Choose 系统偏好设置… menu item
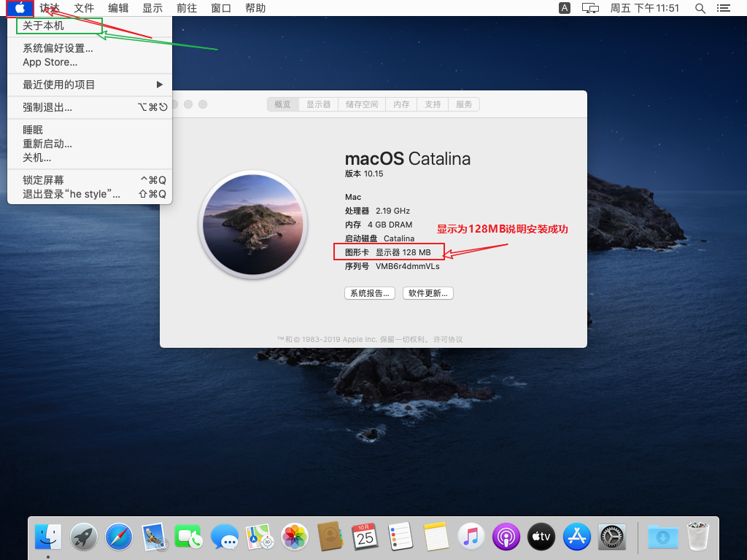The width and height of the screenshot is (747, 560). (x=90, y=48)
